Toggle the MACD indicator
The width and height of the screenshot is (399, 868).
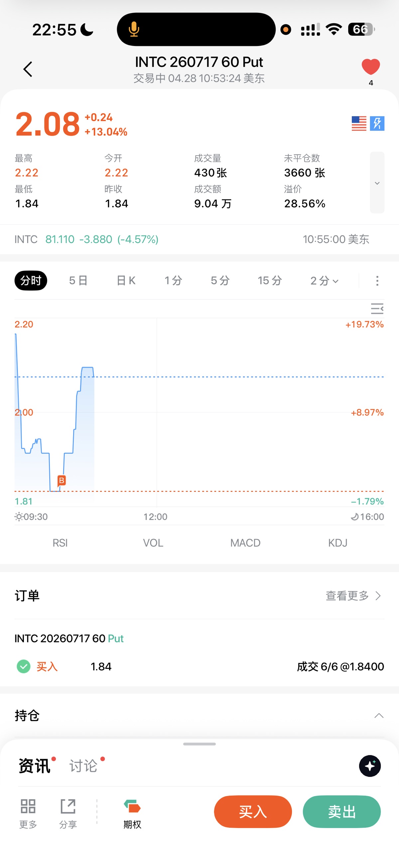click(245, 543)
